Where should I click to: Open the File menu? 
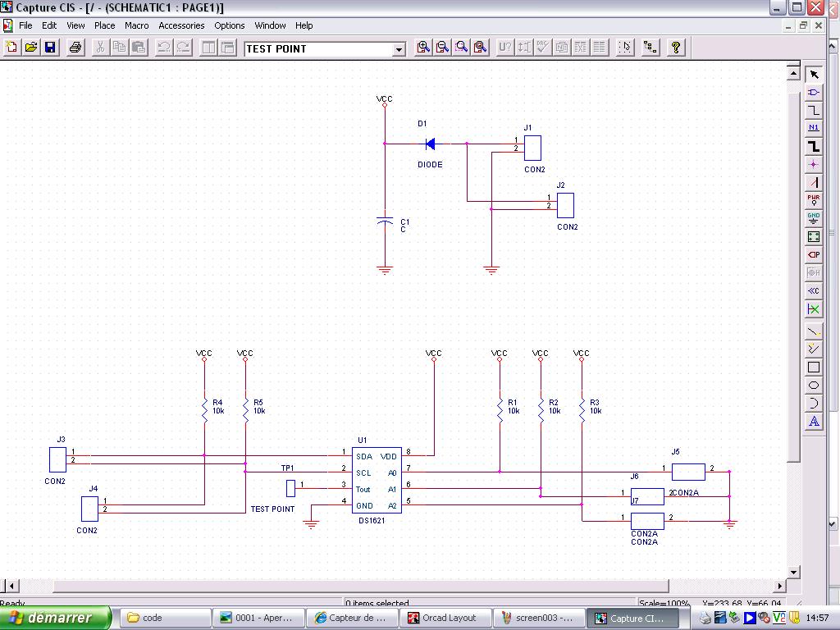pyautogui.click(x=25, y=25)
